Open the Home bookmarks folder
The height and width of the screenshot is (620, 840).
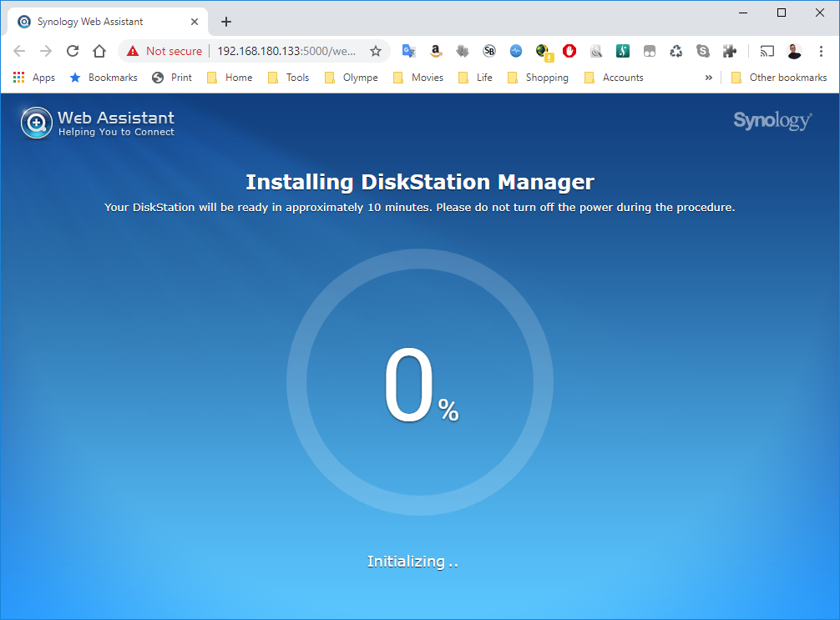tap(230, 78)
